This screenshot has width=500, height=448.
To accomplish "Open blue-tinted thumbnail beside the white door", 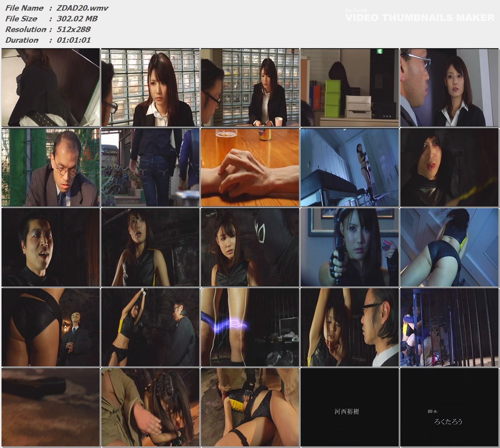I will (449, 247).
